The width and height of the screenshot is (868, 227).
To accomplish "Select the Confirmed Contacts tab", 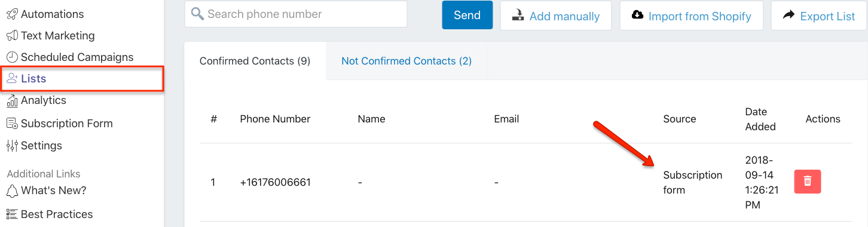I will (255, 61).
